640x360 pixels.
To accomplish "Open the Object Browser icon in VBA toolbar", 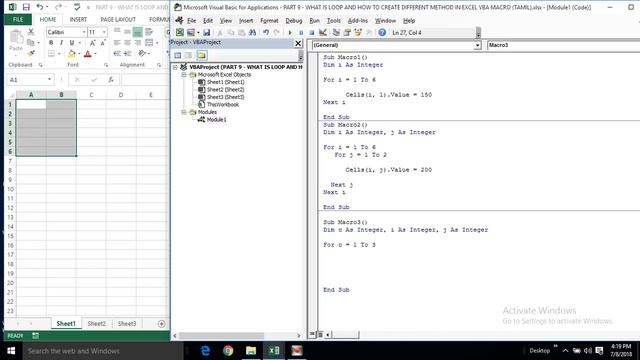I will tap(358, 32).
